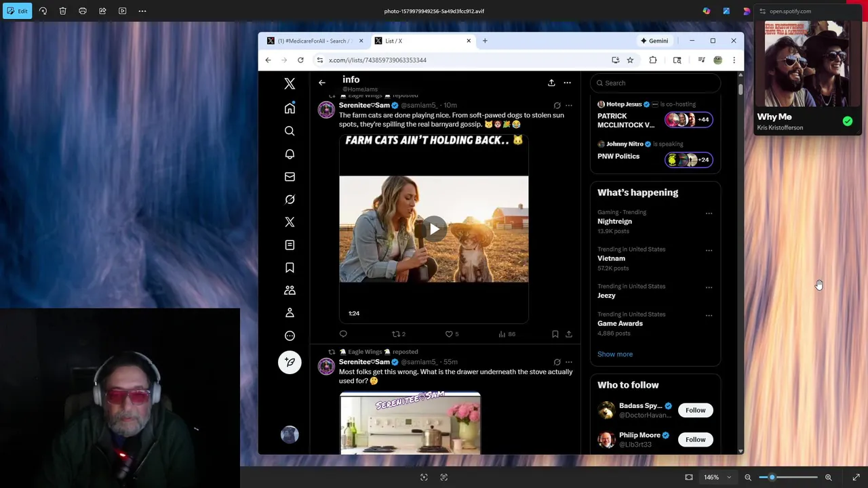
Task: Select the List / X browser tab
Action: (x=422, y=41)
